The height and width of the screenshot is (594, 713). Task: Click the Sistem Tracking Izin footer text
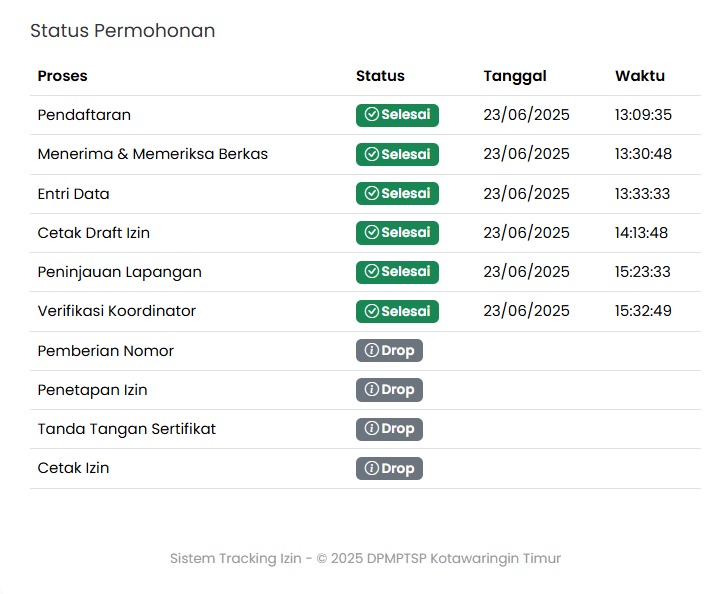(365, 559)
